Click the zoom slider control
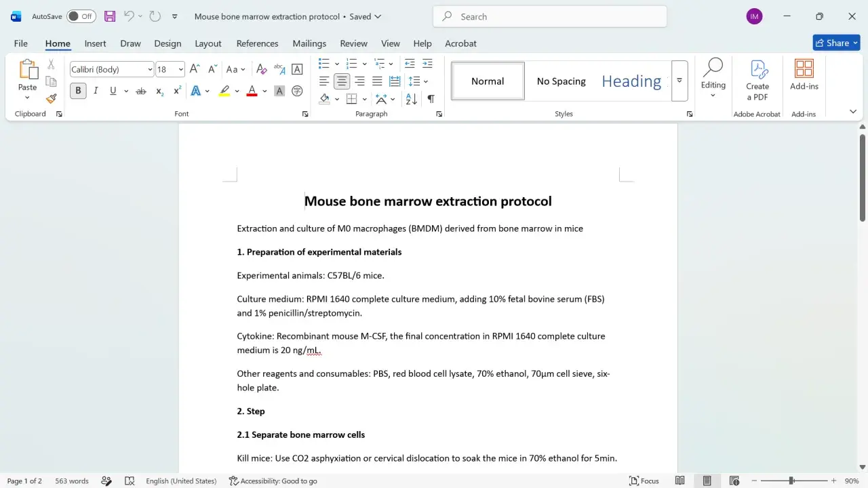 (791, 481)
